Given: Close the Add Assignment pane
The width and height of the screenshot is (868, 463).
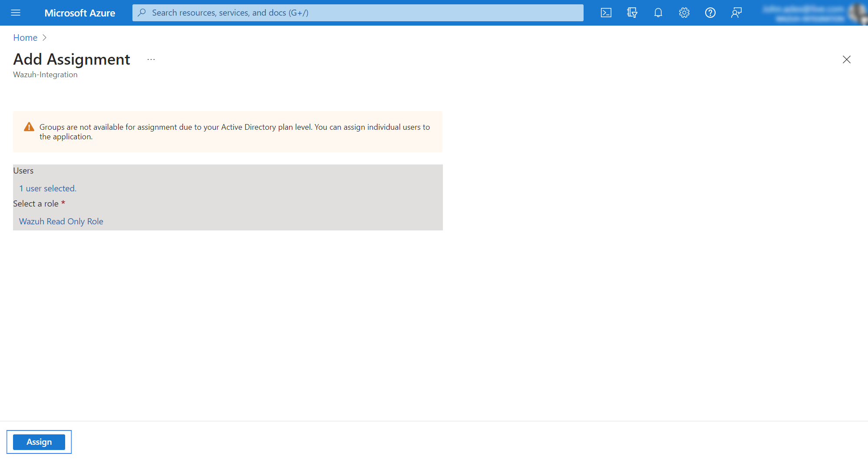Looking at the screenshot, I should pyautogui.click(x=846, y=59).
